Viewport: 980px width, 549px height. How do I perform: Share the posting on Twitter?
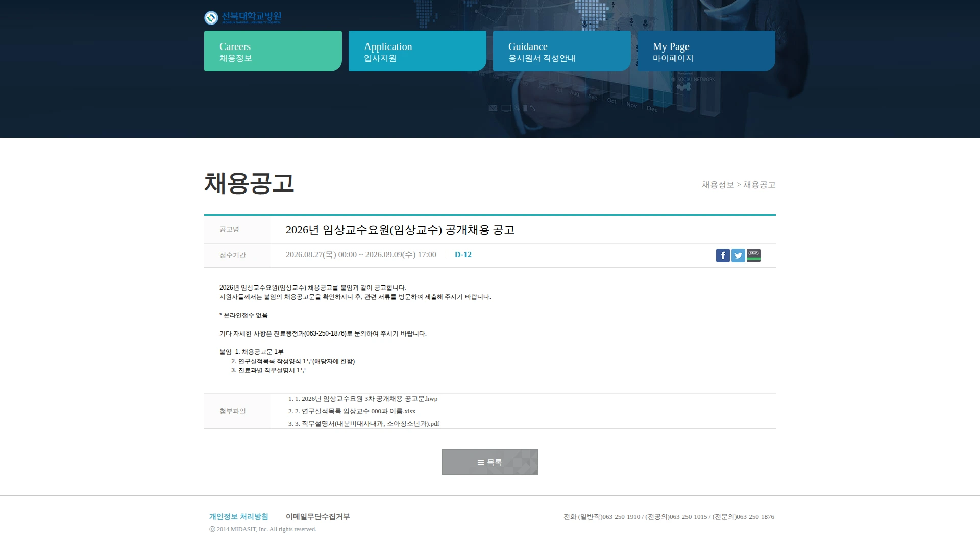point(738,255)
